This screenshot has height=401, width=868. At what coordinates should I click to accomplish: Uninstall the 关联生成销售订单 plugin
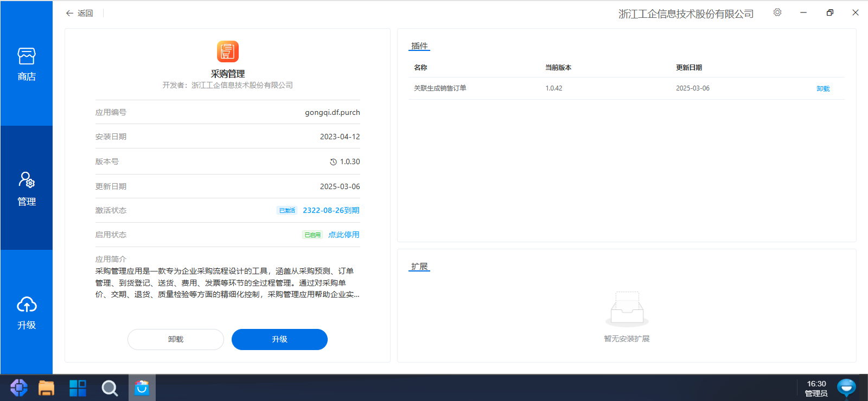pyautogui.click(x=823, y=89)
